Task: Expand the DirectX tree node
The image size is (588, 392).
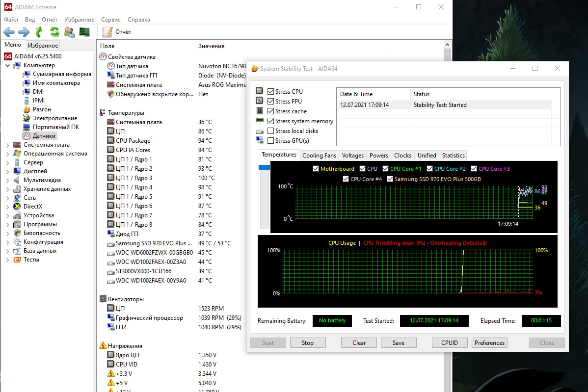Action: coord(7,207)
